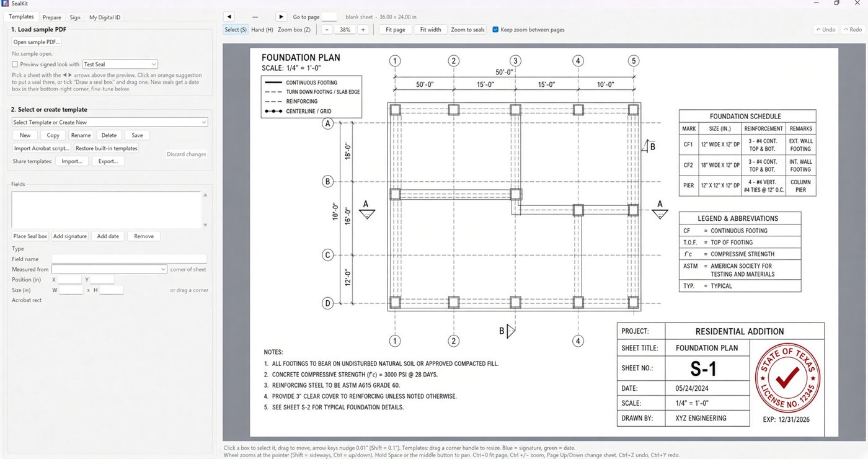This screenshot has width=868, height=459.
Task: Click the Fields list scroll up arrow
Action: tap(205, 195)
